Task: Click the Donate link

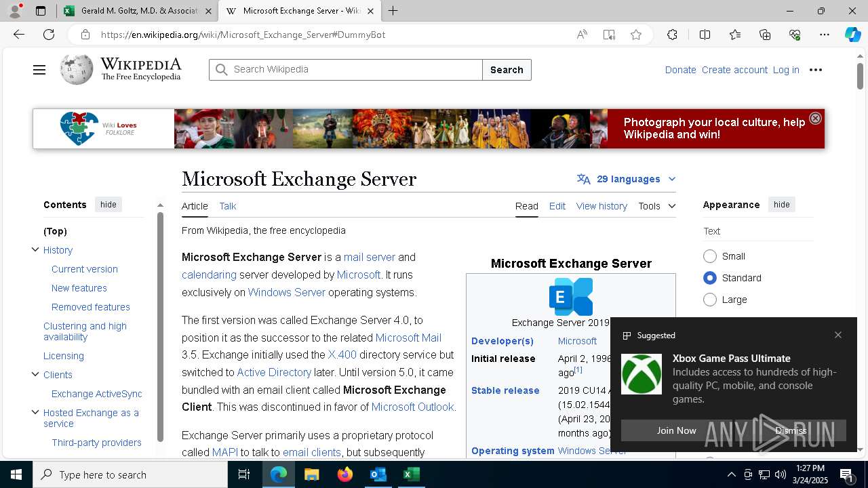Action: tap(680, 70)
